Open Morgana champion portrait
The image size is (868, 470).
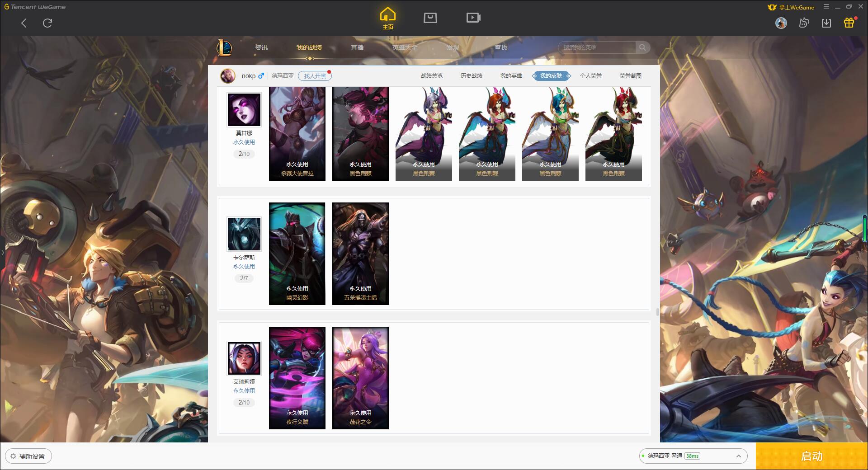pyautogui.click(x=244, y=110)
